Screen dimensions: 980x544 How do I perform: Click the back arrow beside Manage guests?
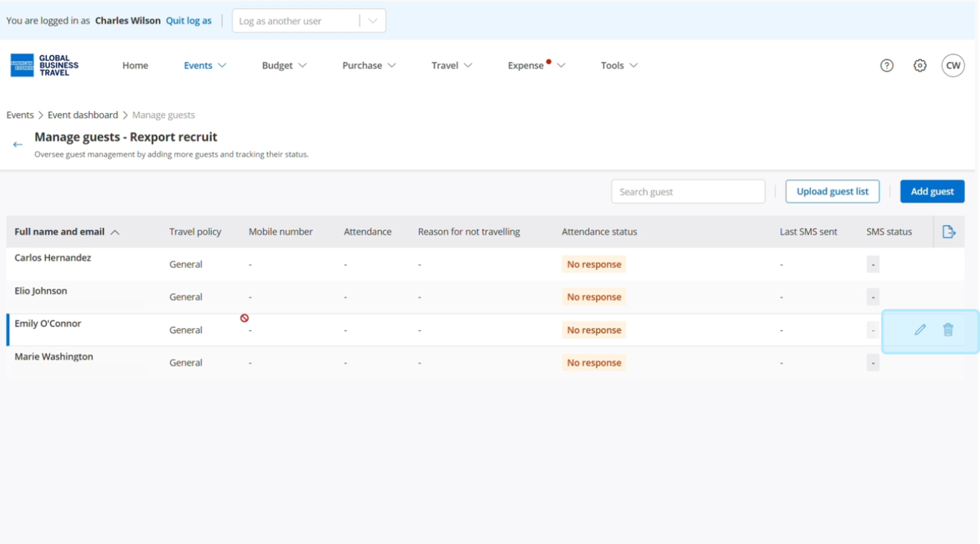[x=17, y=144]
